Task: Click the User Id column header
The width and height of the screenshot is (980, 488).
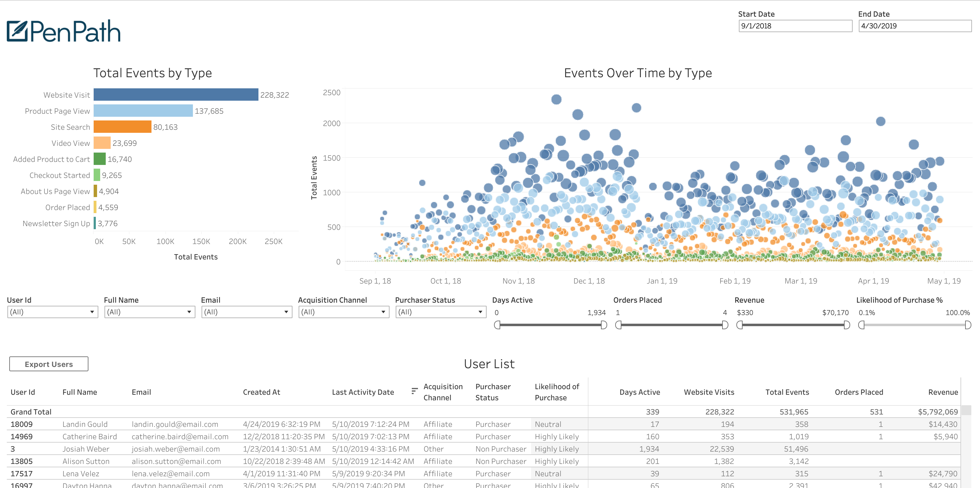Action: tap(23, 392)
